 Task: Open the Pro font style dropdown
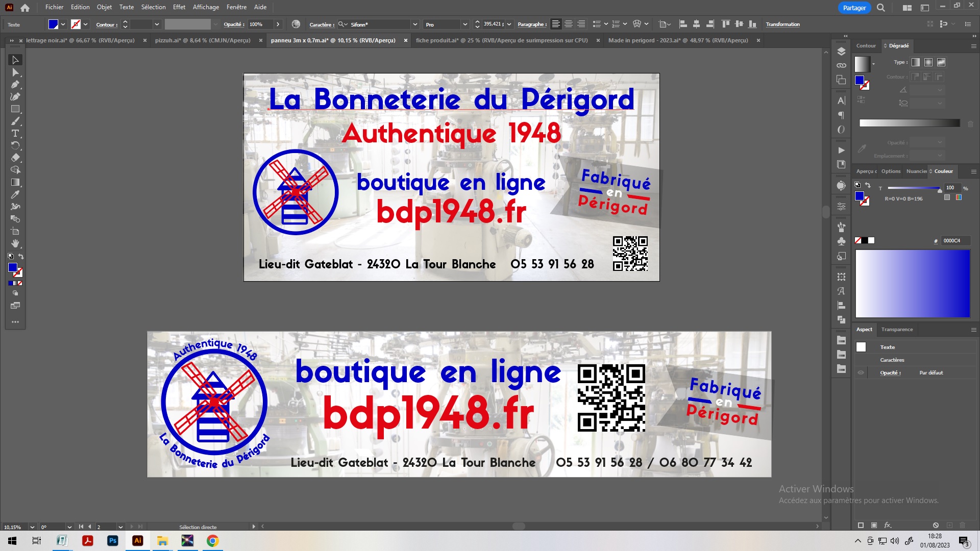pos(465,24)
